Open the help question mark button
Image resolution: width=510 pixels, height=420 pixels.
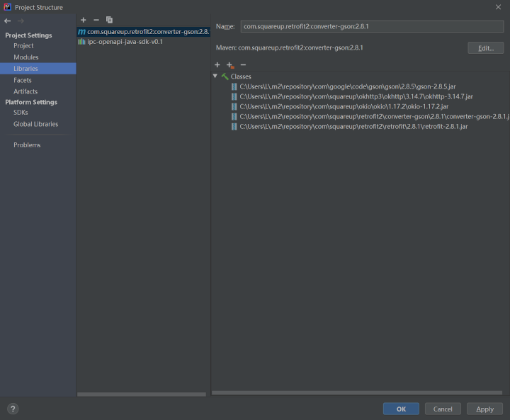tap(13, 409)
